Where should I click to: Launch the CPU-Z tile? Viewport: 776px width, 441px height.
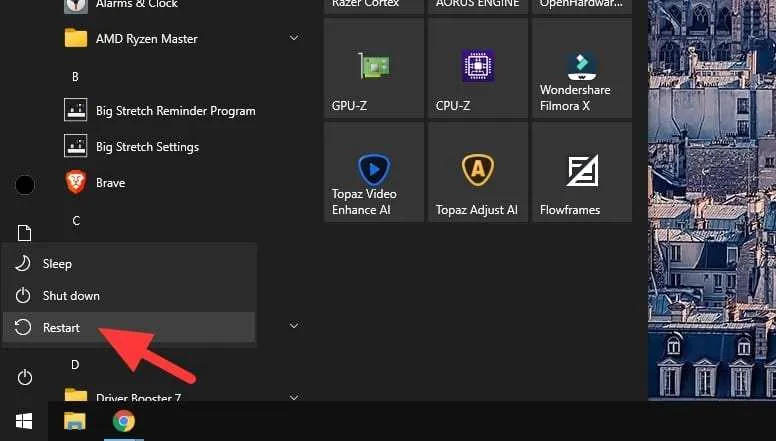[478, 68]
